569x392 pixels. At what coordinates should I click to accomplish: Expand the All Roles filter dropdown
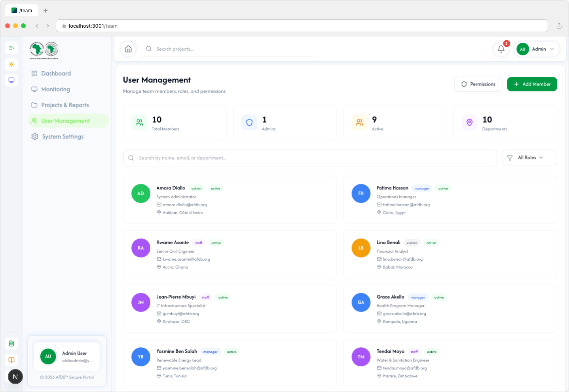[529, 157]
